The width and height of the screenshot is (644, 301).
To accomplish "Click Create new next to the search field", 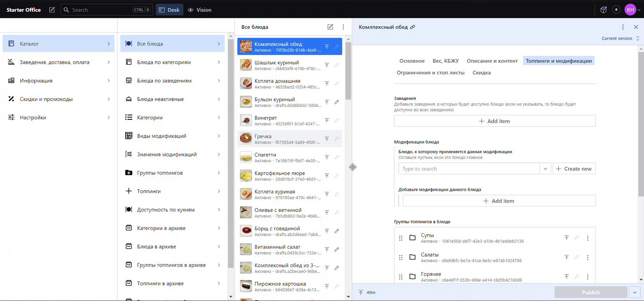I will click(x=574, y=169).
